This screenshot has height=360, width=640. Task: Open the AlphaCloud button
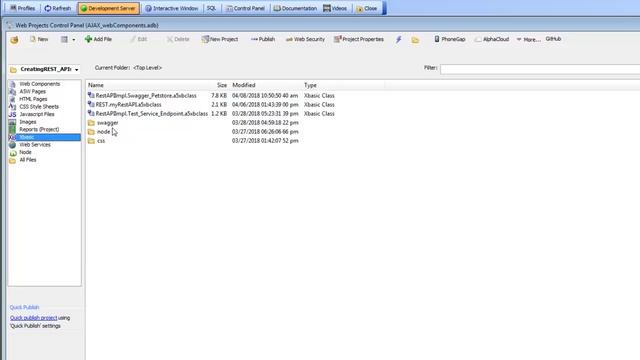point(492,39)
